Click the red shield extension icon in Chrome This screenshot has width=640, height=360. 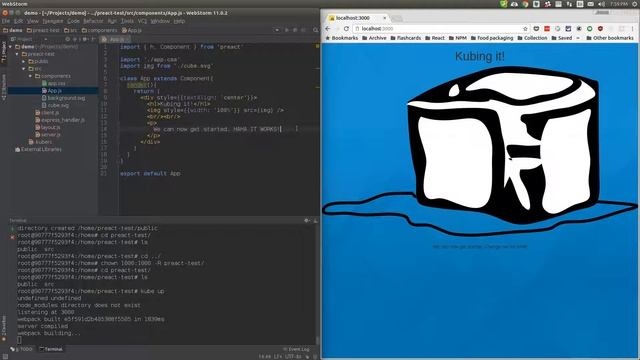pos(600,29)
